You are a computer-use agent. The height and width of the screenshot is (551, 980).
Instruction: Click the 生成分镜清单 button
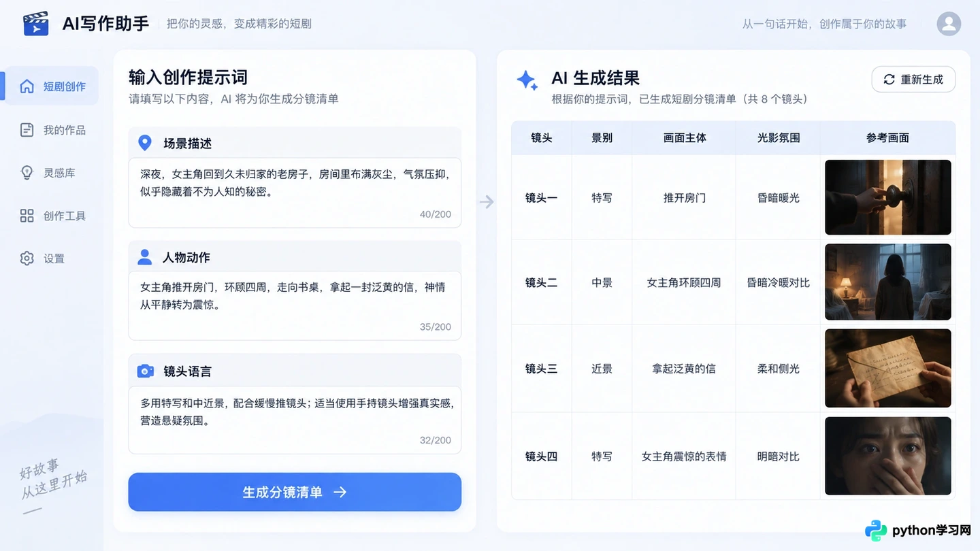tap(295, 492)
